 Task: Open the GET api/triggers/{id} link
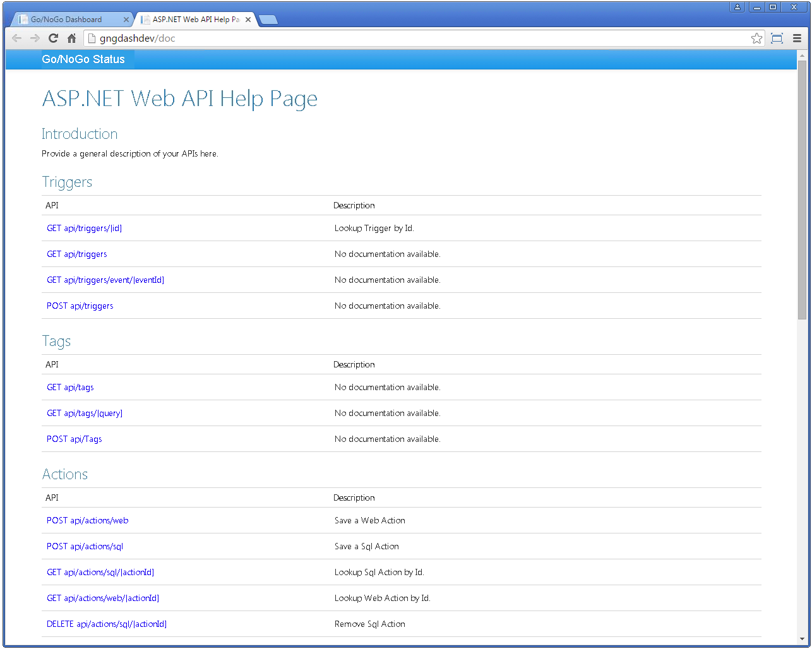pyautogui.click(x=84, y=229)
